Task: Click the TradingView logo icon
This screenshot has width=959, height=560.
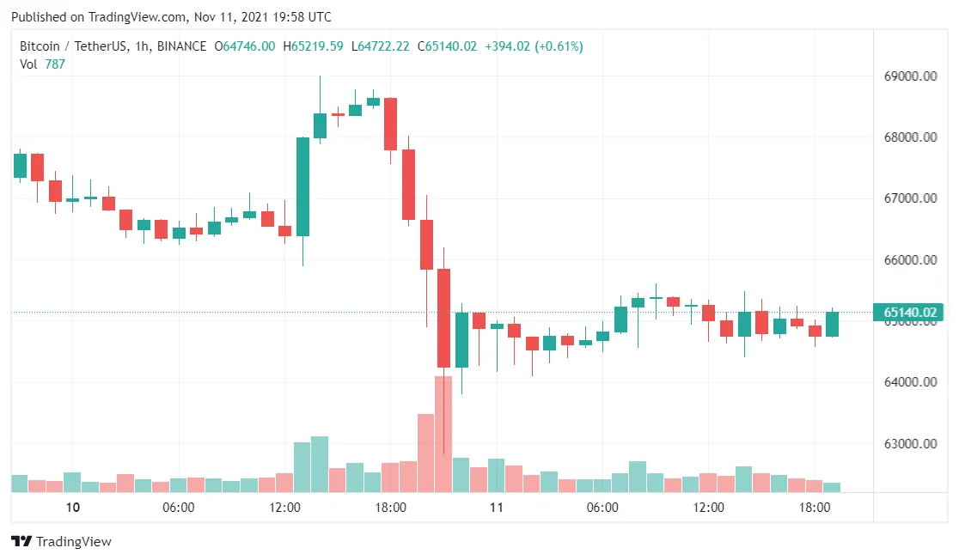Action: click(x=21, y=541)
